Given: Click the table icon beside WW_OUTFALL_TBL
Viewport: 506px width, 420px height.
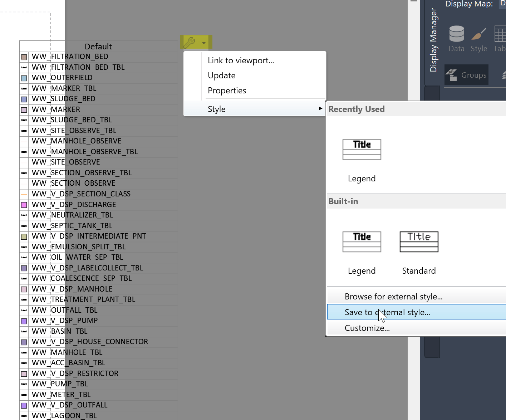Looking at the screenshot, I should (24, 311).
